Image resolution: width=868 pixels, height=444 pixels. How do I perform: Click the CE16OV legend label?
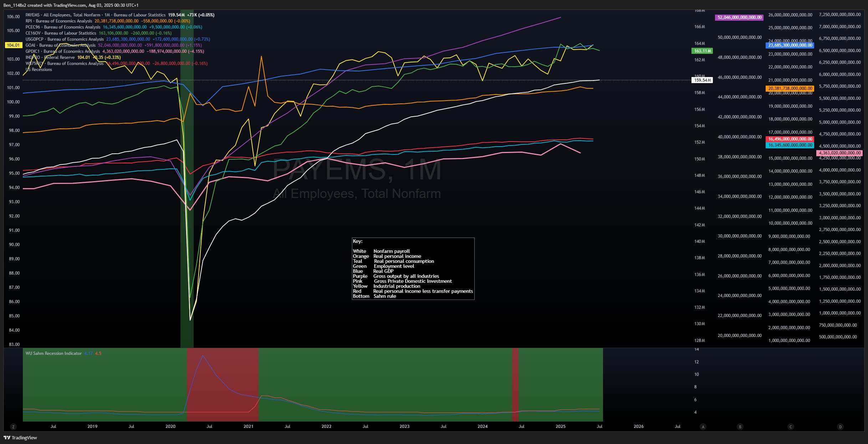pyautogui.click(x=33, y=33)
